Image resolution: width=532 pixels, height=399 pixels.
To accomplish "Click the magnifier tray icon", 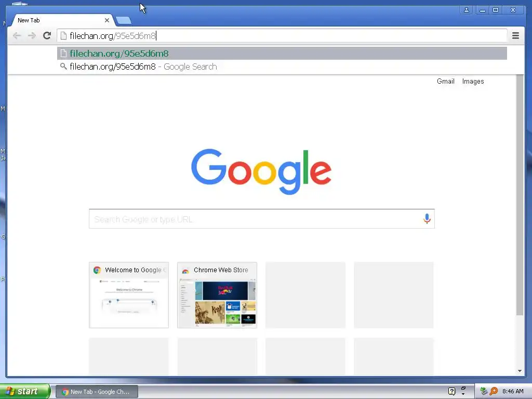I will click(x=494, y=391).
